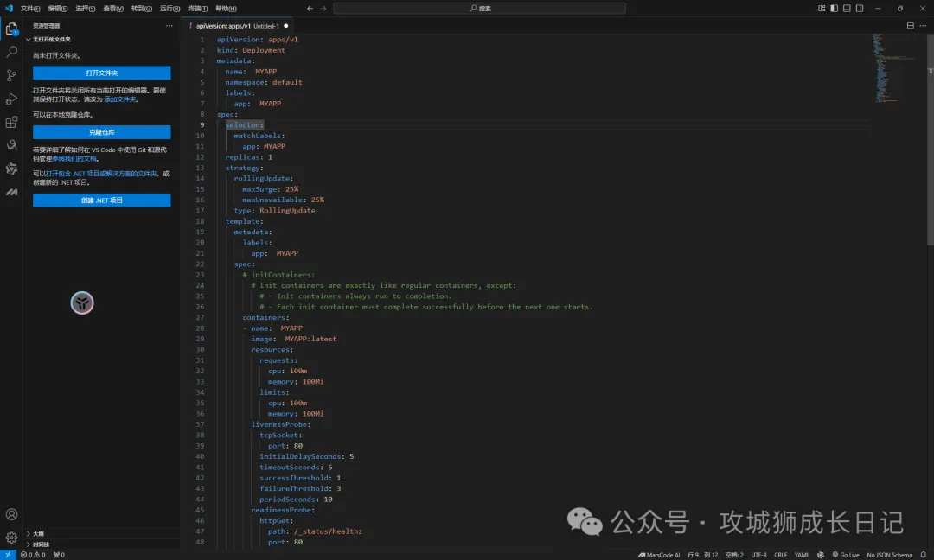Open the Search view in activity bar
Screen dimensions: 934x560
(11, 52)
